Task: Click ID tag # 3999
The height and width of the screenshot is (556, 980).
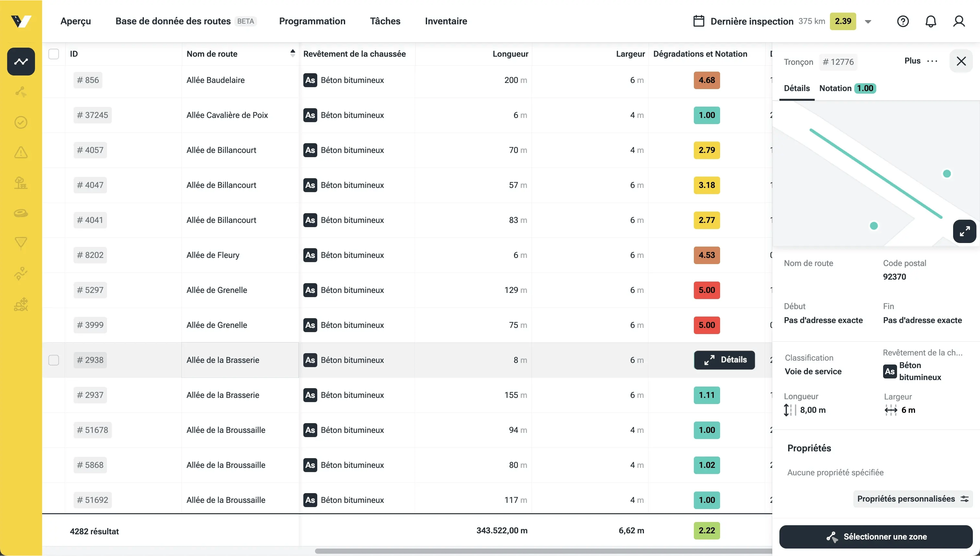Action: coord(90,325)
